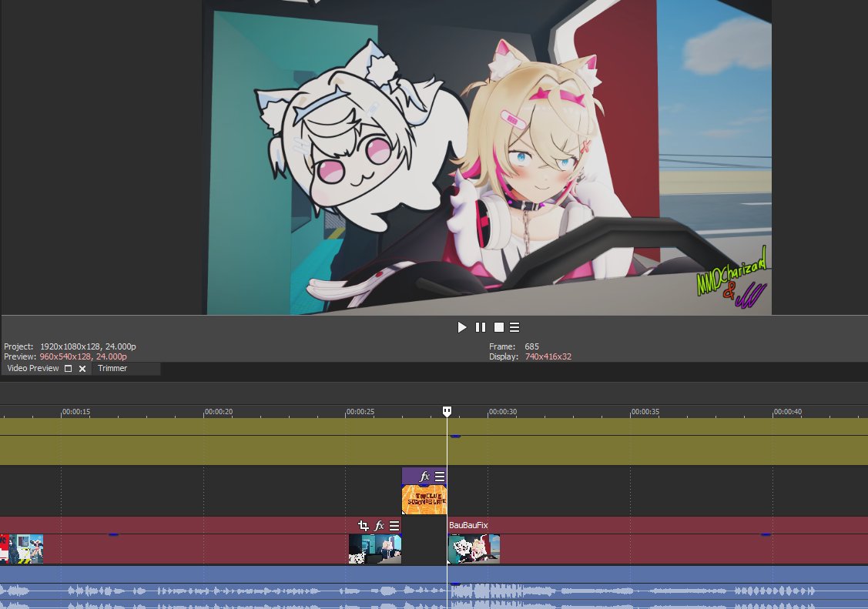Open the preview transport hamburger menu
Image resolution: width=868 pixels, height=609 pixels.
click(x=514, y=327)
